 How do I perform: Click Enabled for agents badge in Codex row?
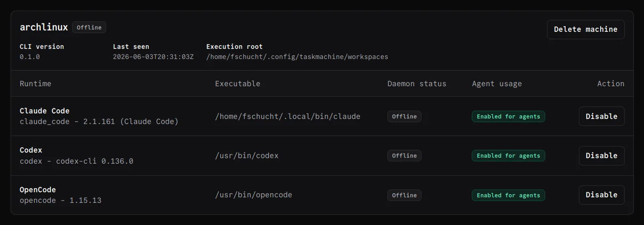[x=508, y=156]
